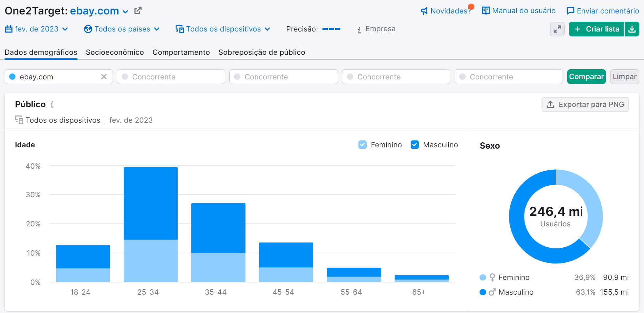Click the info icon next to Empresa
The width and height of the screenshot is (644, 313).
[359, 30]
